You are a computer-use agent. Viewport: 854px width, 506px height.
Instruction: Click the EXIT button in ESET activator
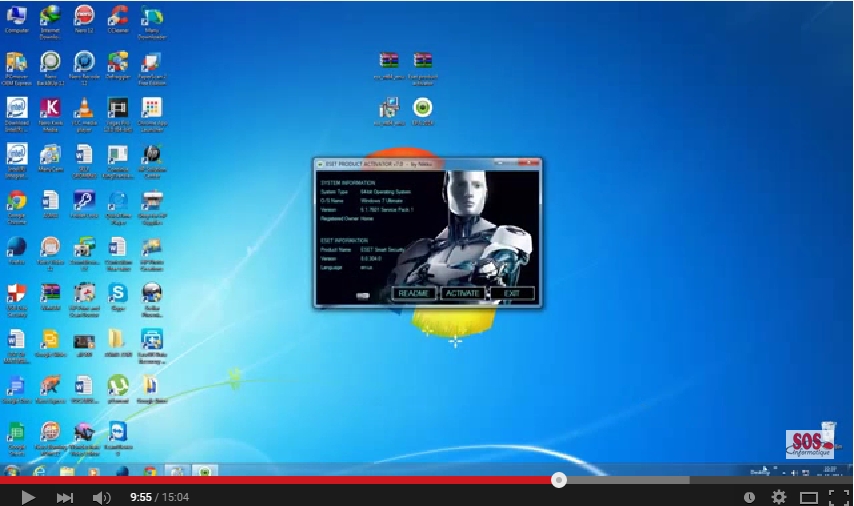pyautogui.click(x=511, y=293)
